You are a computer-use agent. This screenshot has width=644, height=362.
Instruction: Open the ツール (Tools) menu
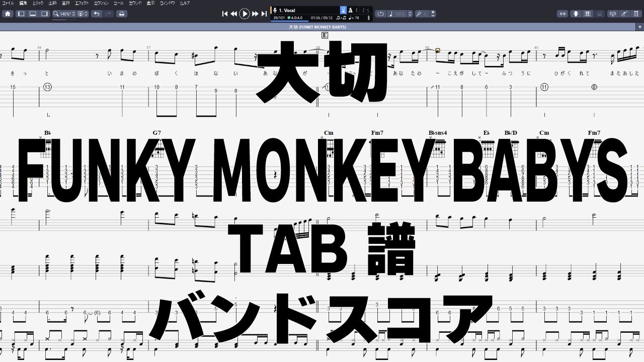pyautogui.click(x=119, y=3)
